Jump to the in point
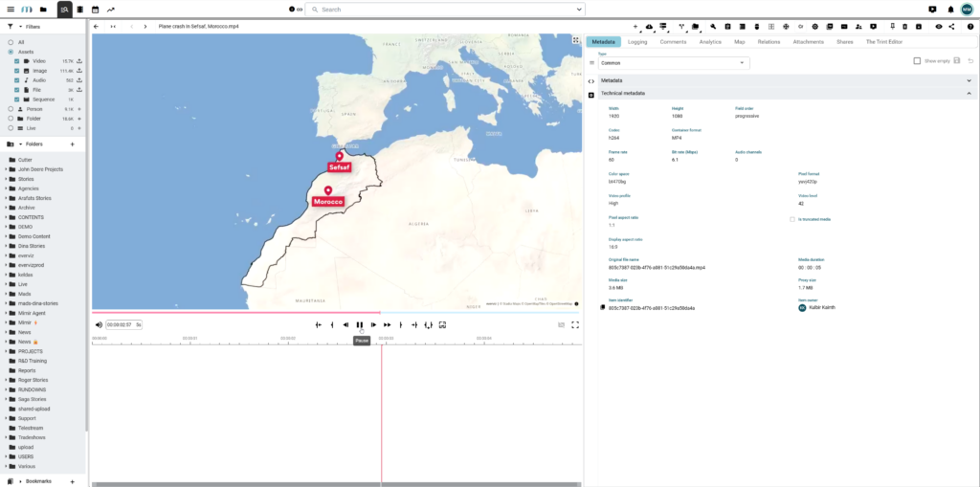This screenshot has width=980, height=487. point(318,325)
